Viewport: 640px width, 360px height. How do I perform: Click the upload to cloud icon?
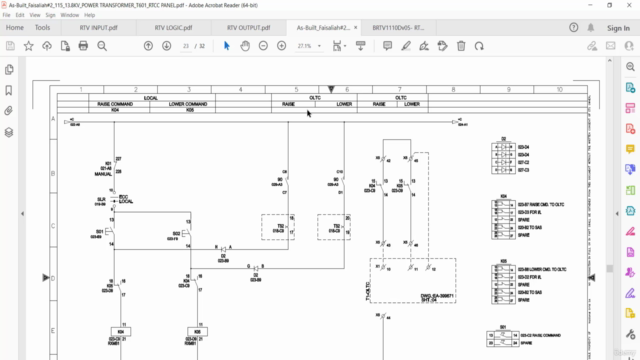click(x=47, y=46)
